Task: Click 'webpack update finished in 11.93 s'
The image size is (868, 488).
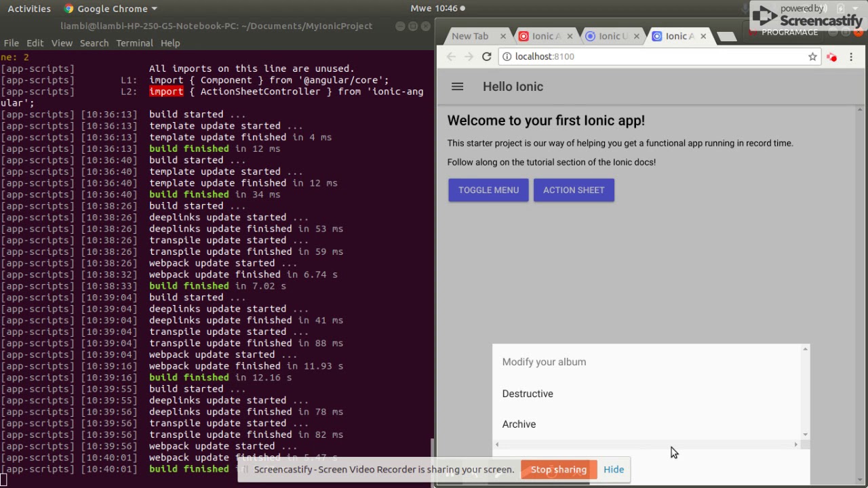Action: (246, 366)
